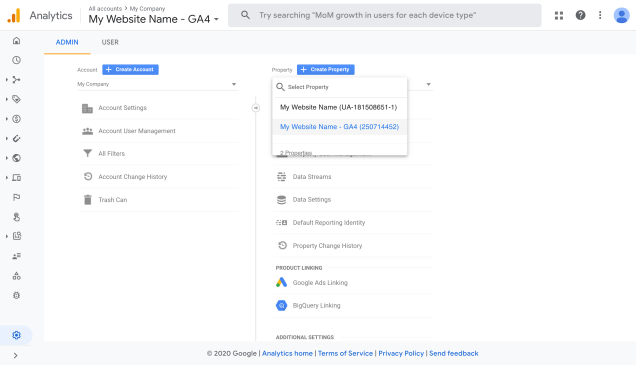Open the tag icon in sidebar
This screenshot has width=636, height=365.
coord(16,99)
